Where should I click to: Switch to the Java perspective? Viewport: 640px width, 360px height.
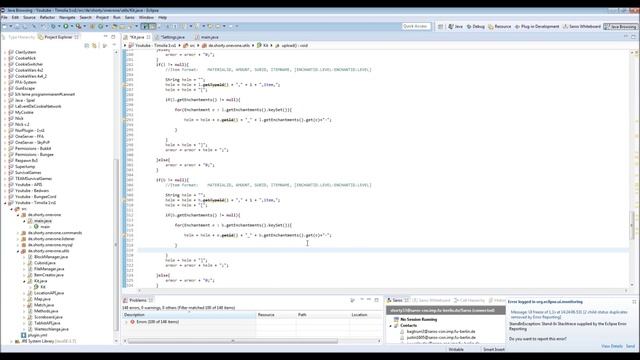point(456,27)
